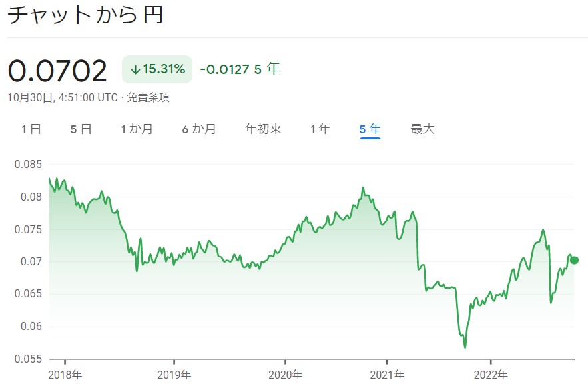Switch to the 1日 time range tab

tap(31, 129)
